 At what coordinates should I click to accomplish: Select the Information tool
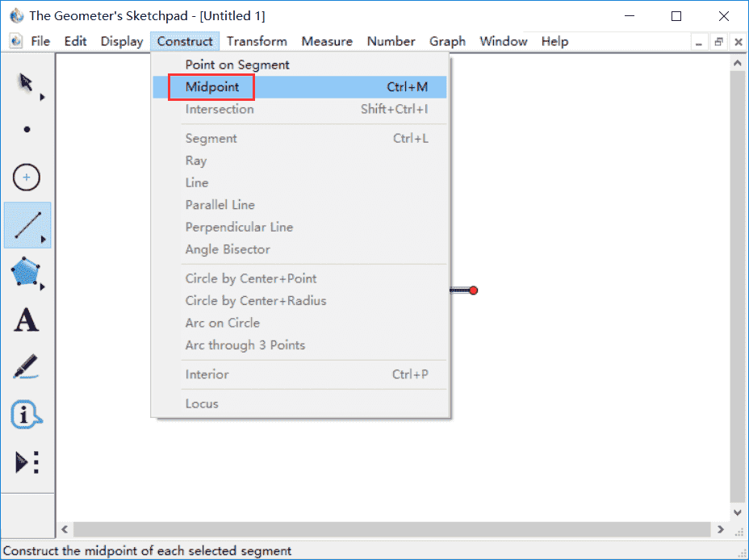point(27,414)
